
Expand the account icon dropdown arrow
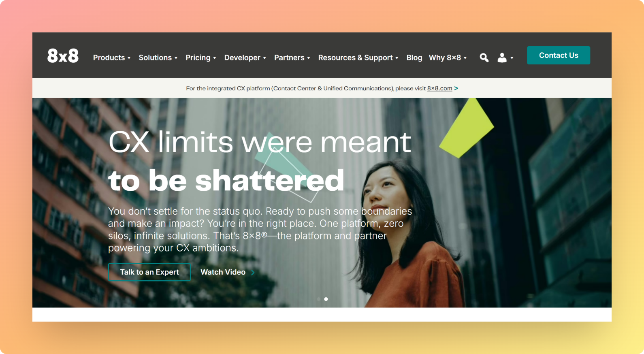click(x=512, y=58)
